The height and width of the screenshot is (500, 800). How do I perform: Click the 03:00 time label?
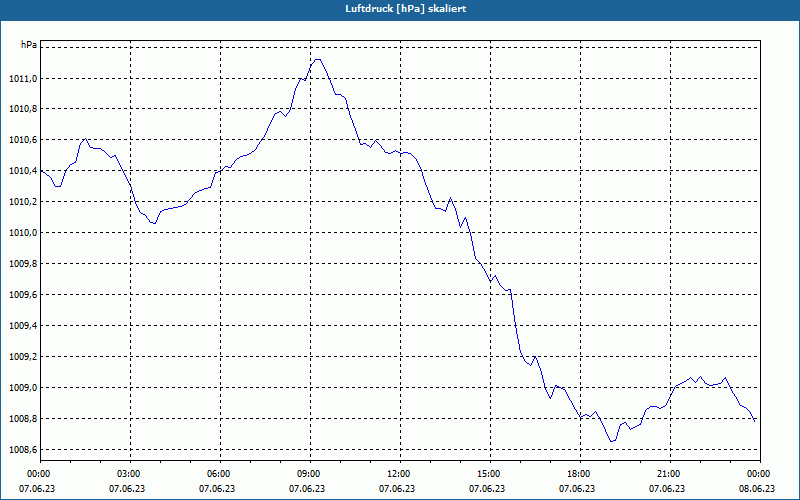pos(131,474)
